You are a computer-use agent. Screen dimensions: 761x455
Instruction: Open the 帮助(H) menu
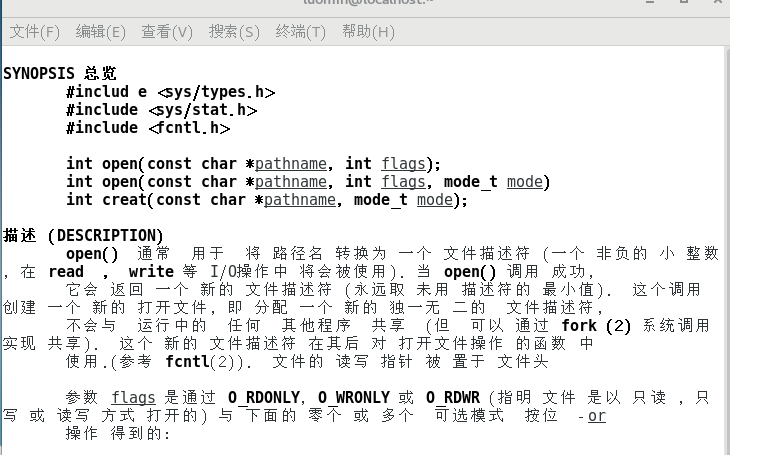(368, 32)
